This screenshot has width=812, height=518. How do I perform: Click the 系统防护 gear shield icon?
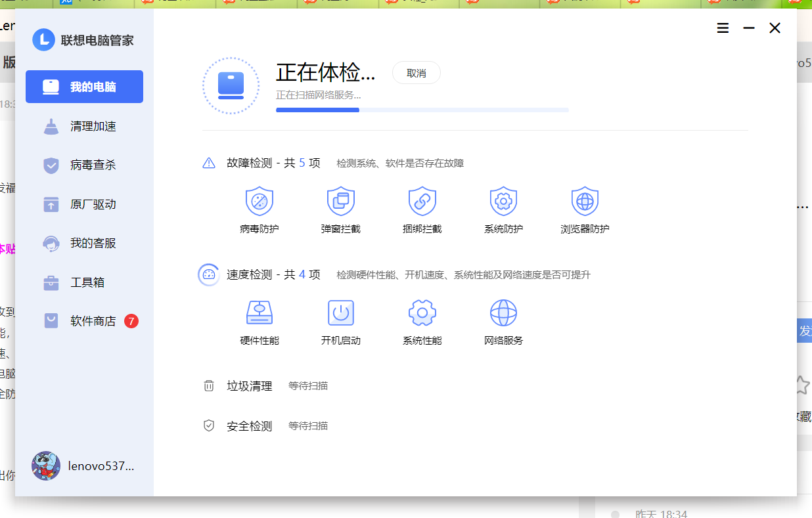pyautogui.click(x=504, y=201)
